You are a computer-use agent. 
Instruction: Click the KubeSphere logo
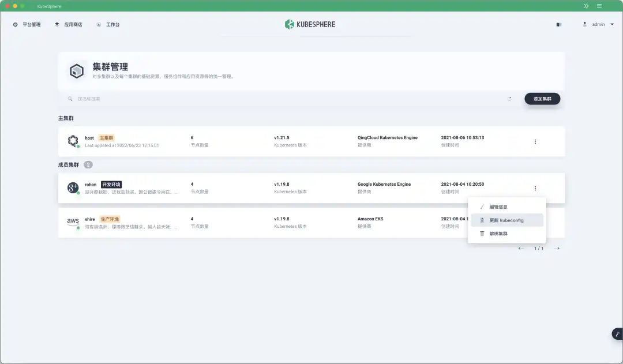pyautogui.click(x=310, y=24)
